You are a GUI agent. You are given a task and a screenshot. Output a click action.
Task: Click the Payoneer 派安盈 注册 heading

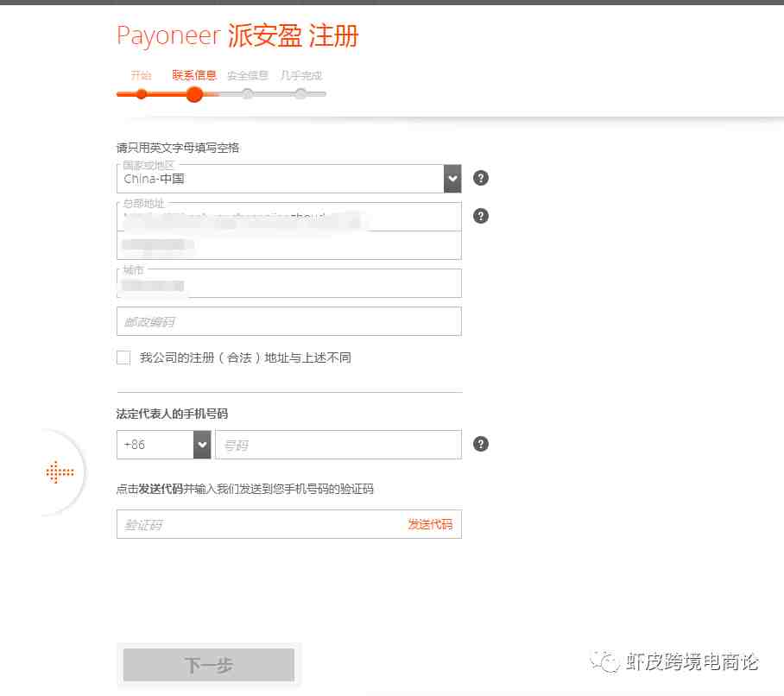[x=237, y=35]
